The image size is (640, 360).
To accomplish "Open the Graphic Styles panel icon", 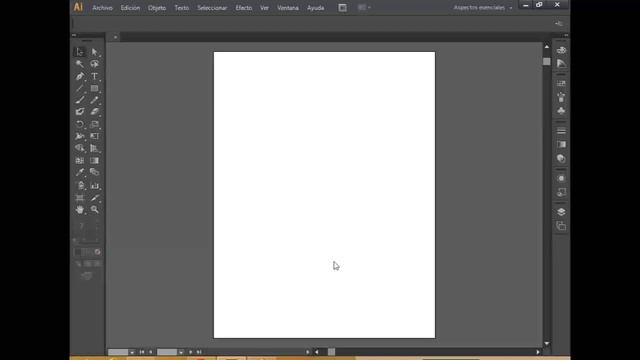I will click(561, 192).
